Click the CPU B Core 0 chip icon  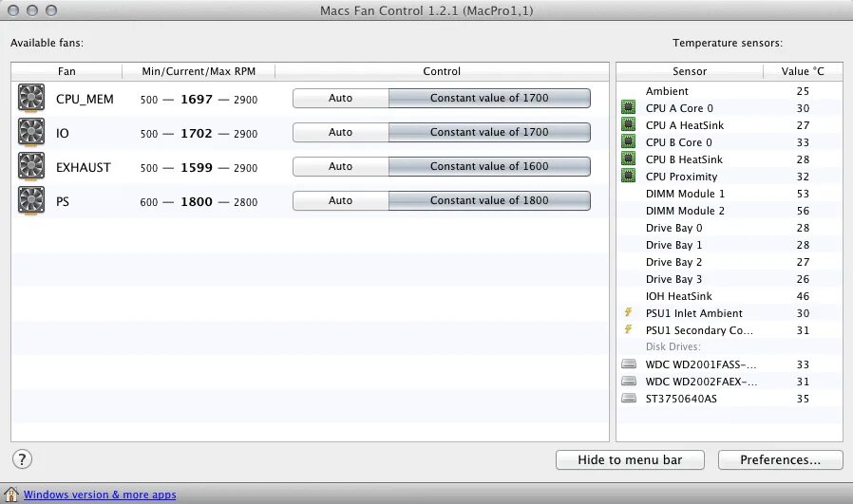628,142
